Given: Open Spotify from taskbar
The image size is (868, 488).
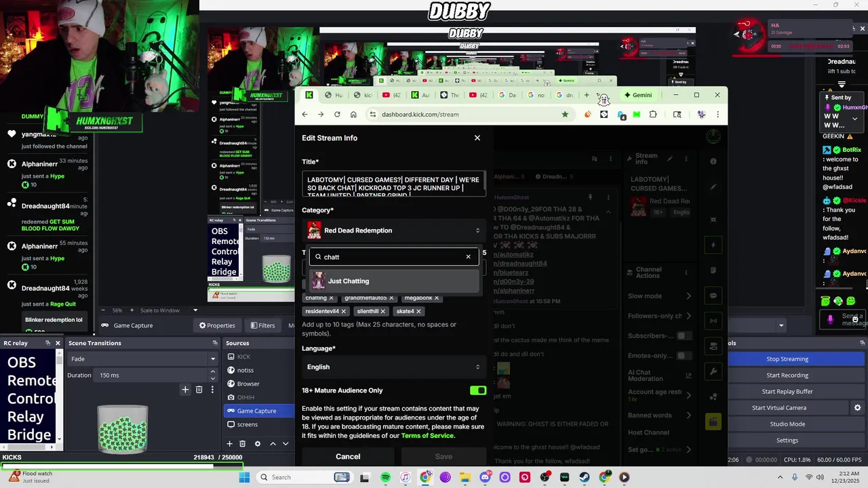Looking at the screenshot, I should (385, 477).
